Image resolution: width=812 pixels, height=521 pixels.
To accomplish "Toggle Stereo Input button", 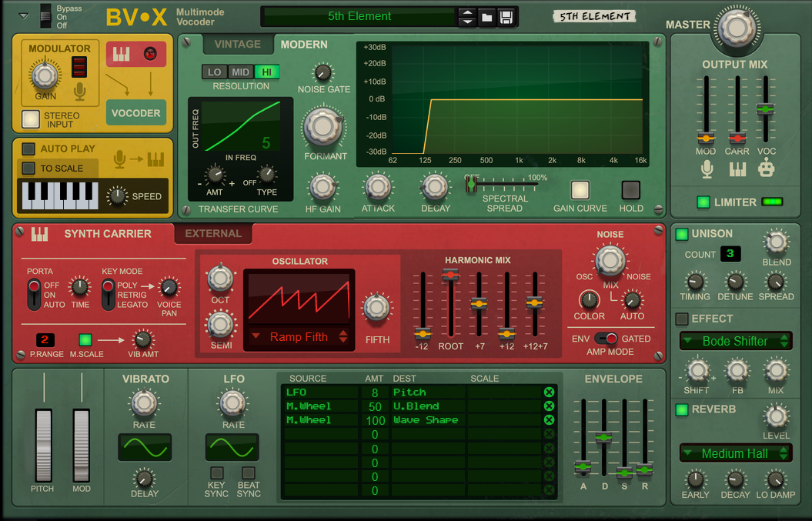I will pyautogui.click(x=31, y=119).
